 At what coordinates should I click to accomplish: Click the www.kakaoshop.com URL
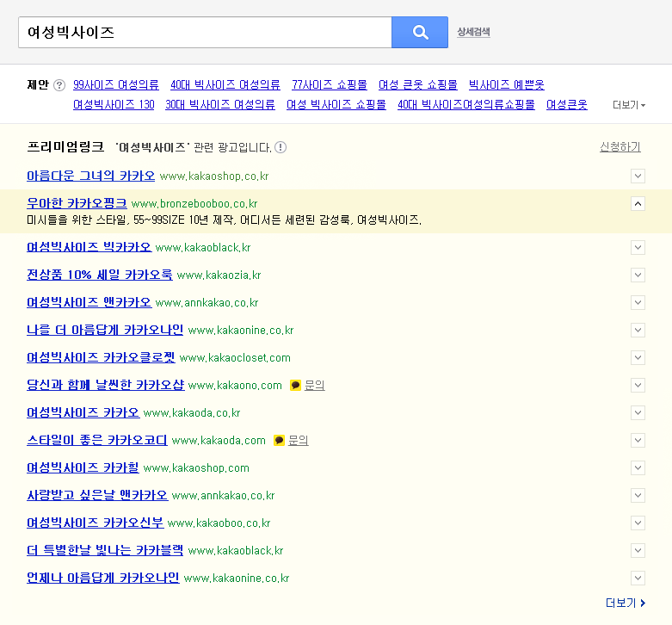pyautogui.click(x=196, y=468)
